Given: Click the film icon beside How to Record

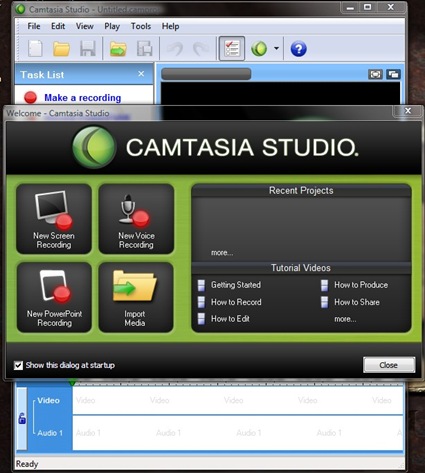Looking at the screenshot, I should pos(201,302).
